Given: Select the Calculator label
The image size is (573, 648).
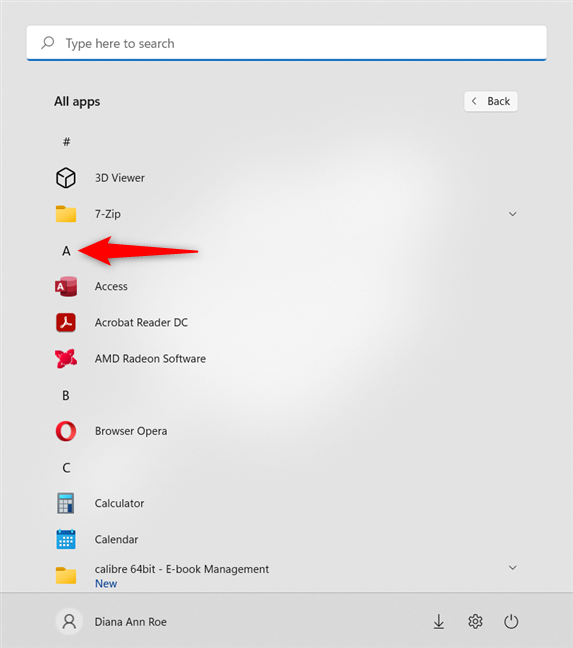Looking at the screenshot, I should (119, 503).
